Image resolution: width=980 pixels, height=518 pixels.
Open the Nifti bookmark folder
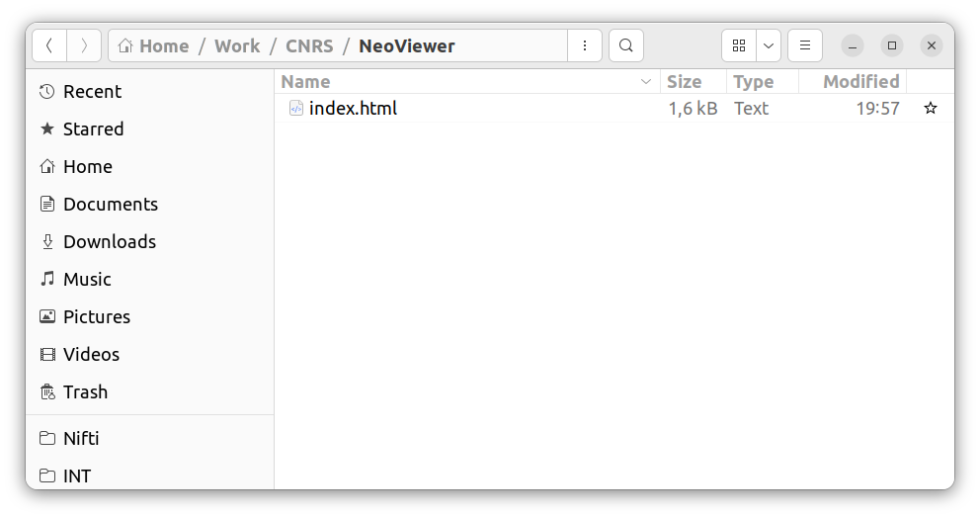pyautogui.click(x=81, y=438)
